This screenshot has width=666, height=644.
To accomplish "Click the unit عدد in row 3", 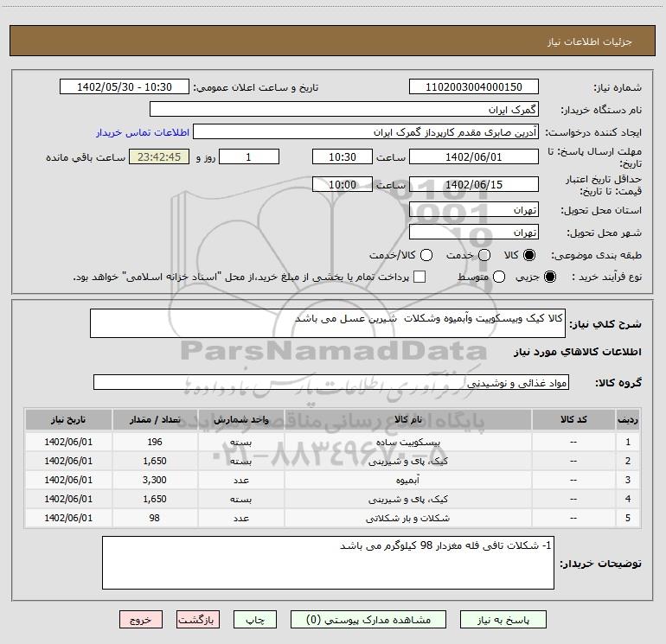I will click(240, 480).
